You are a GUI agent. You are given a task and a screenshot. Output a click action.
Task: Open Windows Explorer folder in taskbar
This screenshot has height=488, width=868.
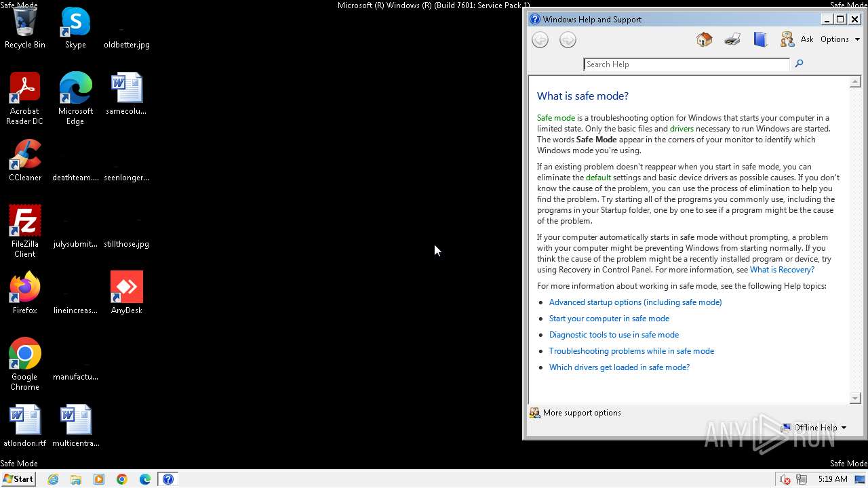coord(76,479)
